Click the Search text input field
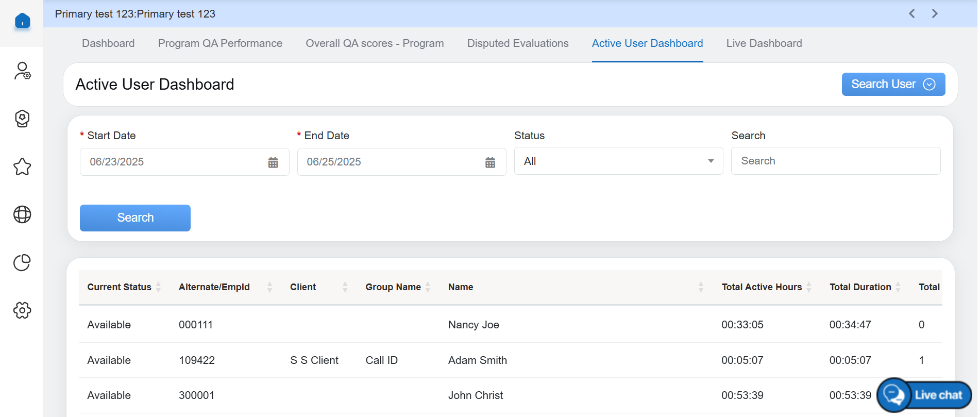This screenshot has height=417, width=980. pos(835,161)
